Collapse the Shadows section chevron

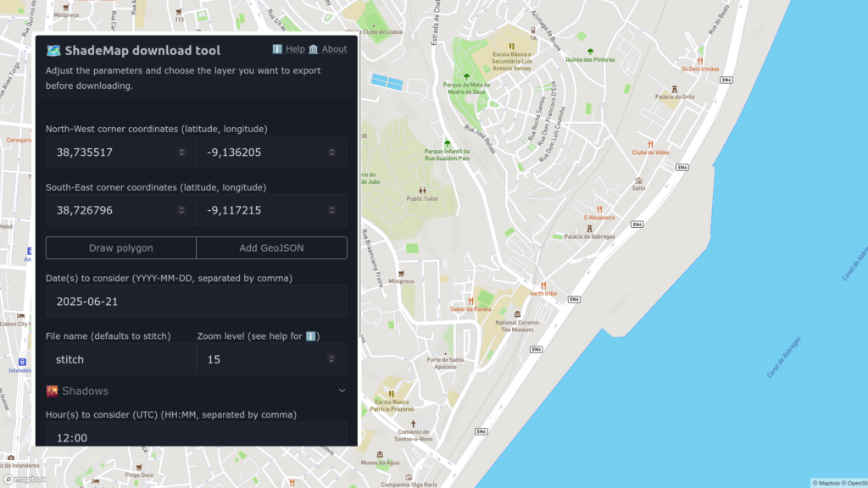(x=342, y=391)
